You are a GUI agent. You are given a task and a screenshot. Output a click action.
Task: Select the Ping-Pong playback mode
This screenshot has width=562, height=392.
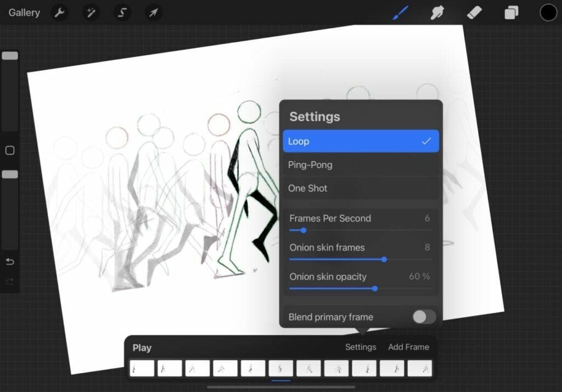point(361,164)
